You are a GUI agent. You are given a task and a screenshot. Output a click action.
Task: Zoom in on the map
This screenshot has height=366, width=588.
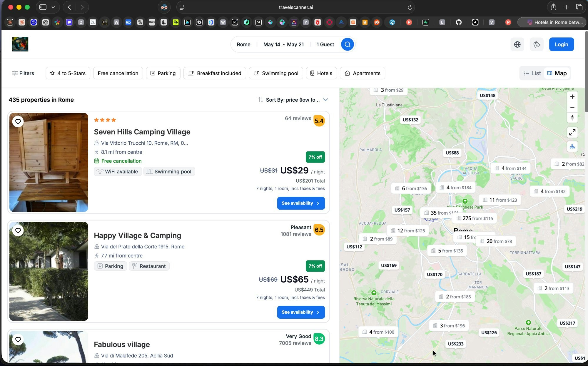point(572,96)
